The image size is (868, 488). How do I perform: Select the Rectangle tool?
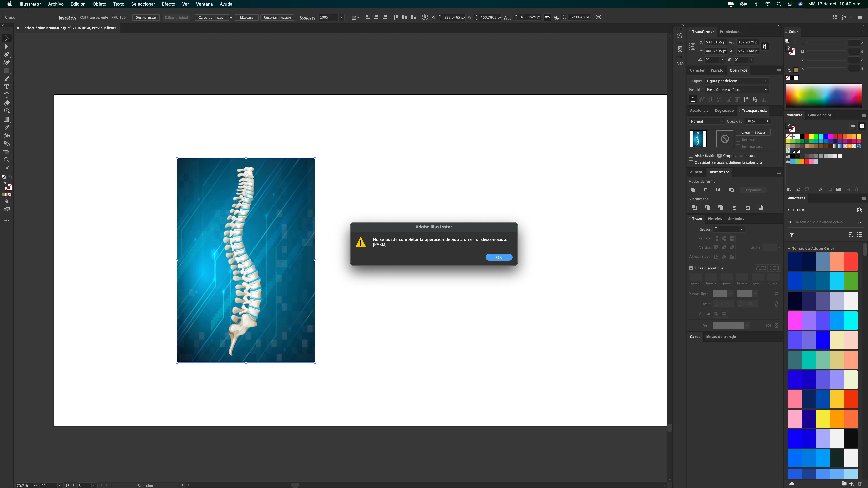pyautogui.click(x=7, y=71)
